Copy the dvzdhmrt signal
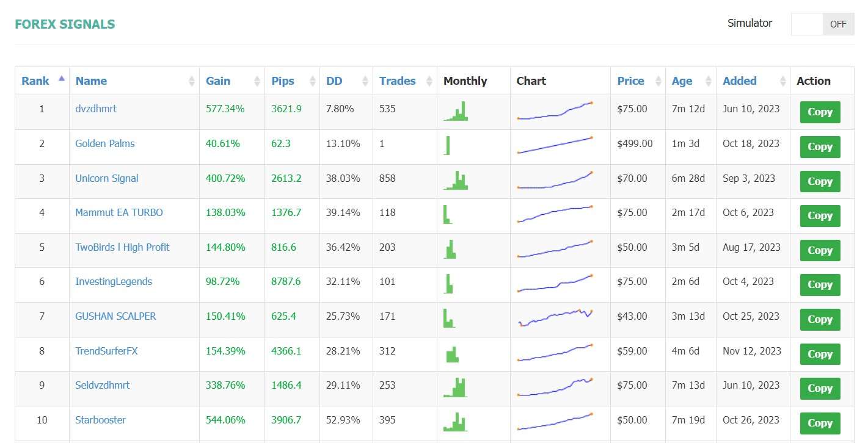The height and width of the screenshot is (443, 868). (x=820, y=112)
